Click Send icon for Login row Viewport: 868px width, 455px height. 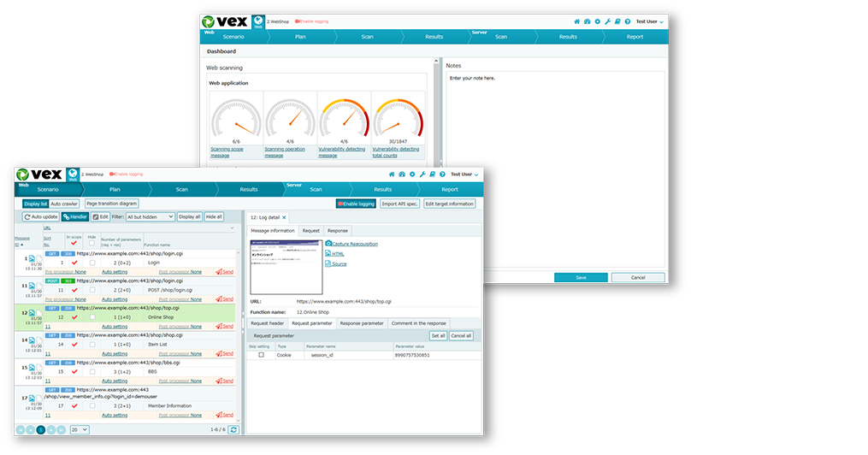(x=224, y=272)
